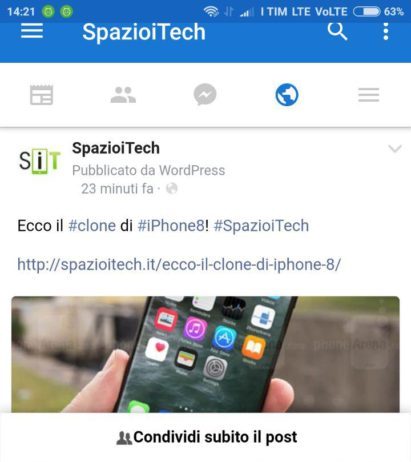The width and height of the screenshot is (411, 462).
Task: Tap Condividi subito il post button
Action: (206, 437)
